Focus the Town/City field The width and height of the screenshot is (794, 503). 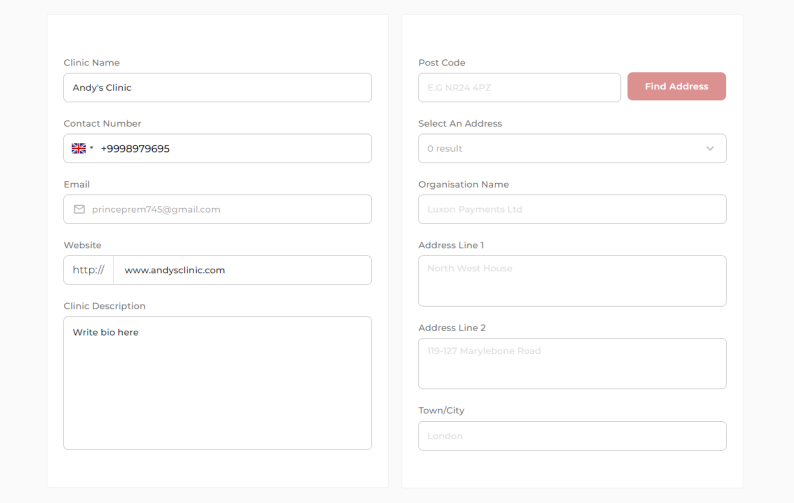(x=572, y=436)
